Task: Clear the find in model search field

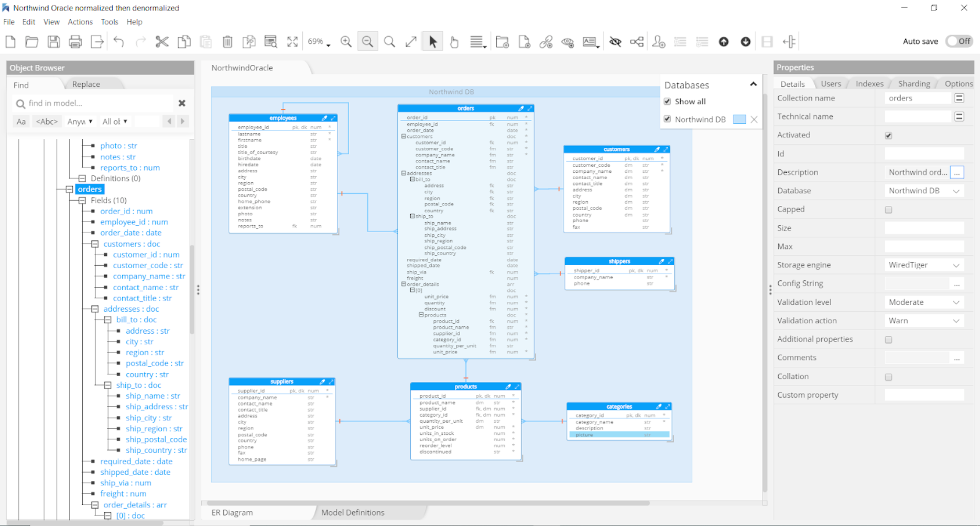Action: [x=182, y=103]
